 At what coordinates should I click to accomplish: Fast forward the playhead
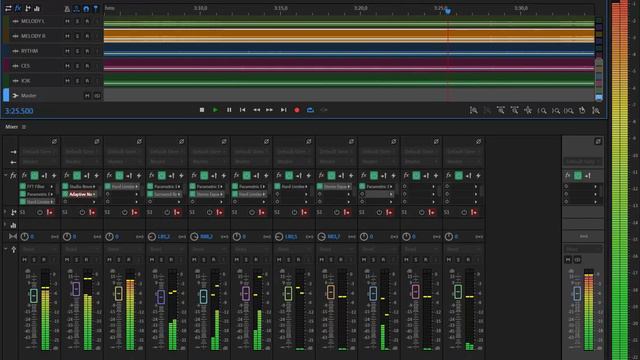[x=269, y=110]
